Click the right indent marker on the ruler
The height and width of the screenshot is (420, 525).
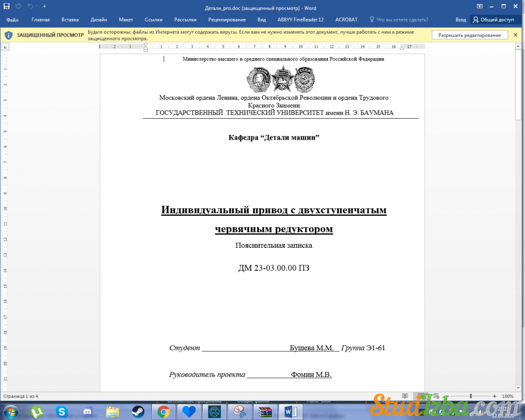402,48
